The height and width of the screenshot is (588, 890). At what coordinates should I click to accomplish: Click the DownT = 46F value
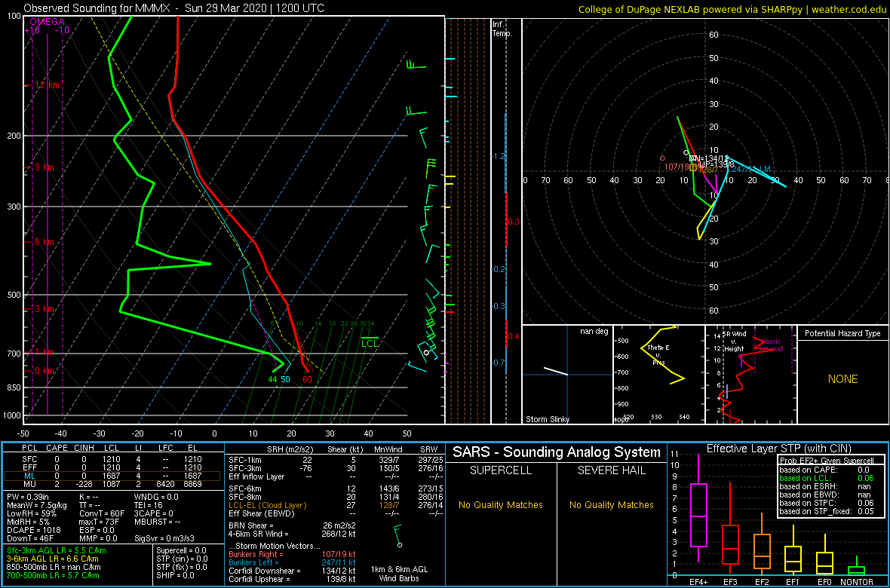coord(29,538)
